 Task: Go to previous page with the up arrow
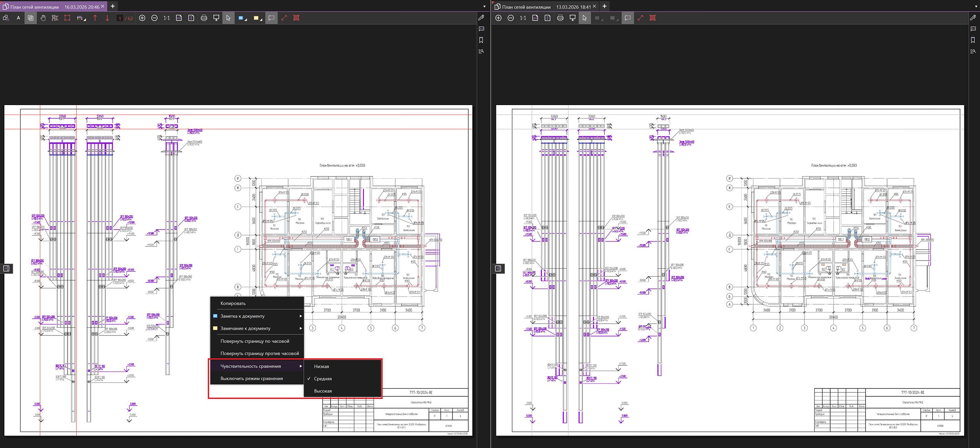click(x=95, y=18)
